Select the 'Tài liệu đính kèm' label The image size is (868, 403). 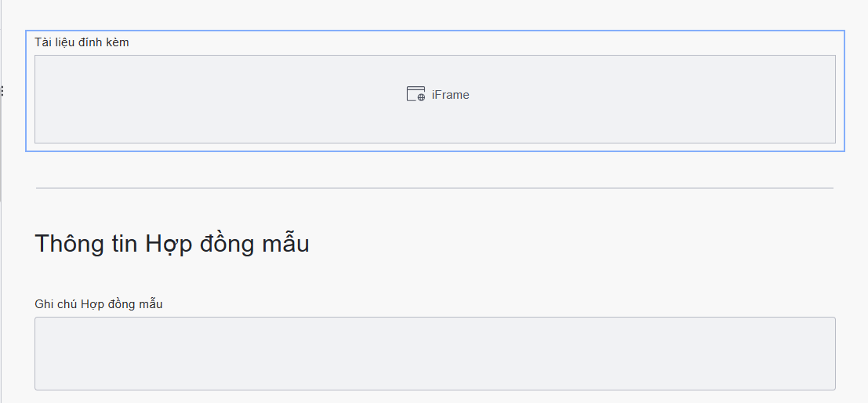pos(82,42)
